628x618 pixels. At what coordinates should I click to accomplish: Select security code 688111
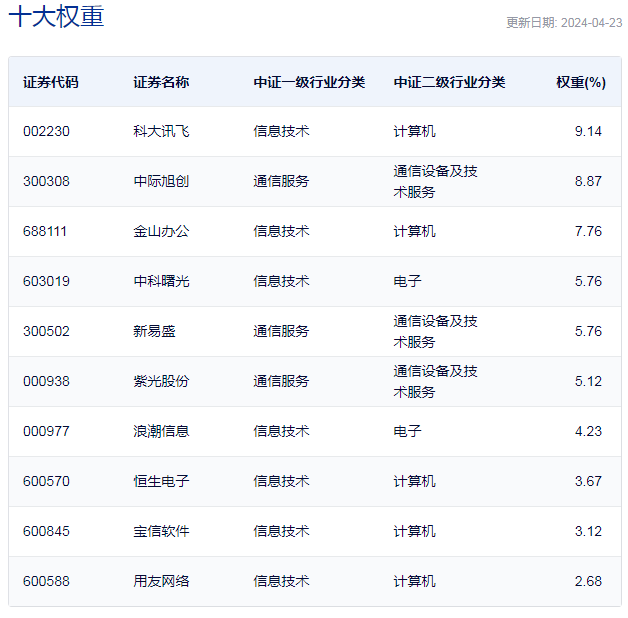point(44,231)
